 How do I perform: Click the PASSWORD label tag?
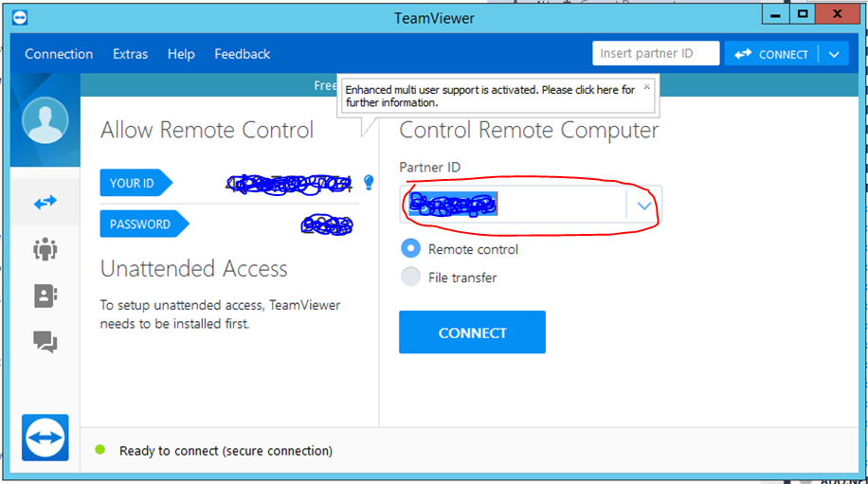pos(144,224)
